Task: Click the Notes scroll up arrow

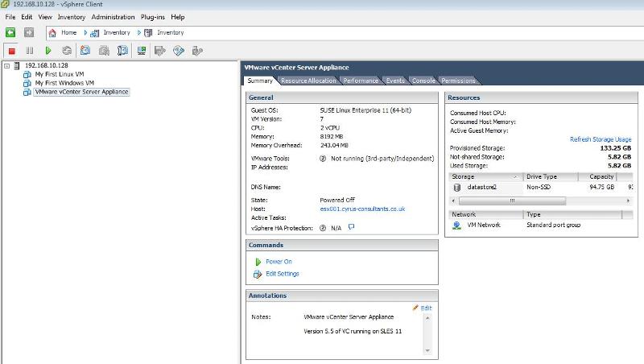Action: click(x=427, y=318)
